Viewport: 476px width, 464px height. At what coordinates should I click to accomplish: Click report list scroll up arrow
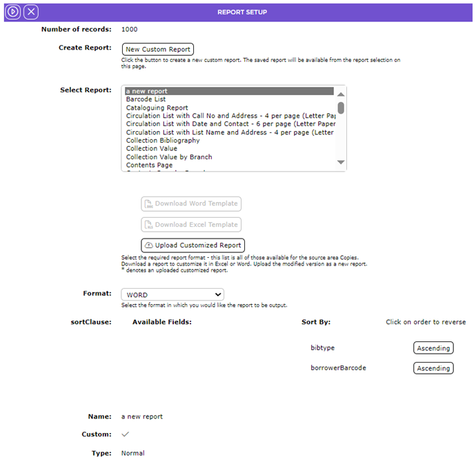click(x=341, y=94)
